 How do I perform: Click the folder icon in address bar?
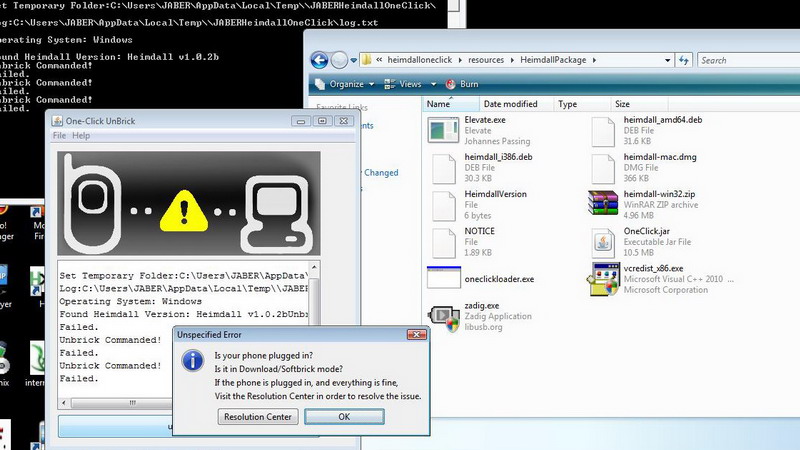pos(366,60)
